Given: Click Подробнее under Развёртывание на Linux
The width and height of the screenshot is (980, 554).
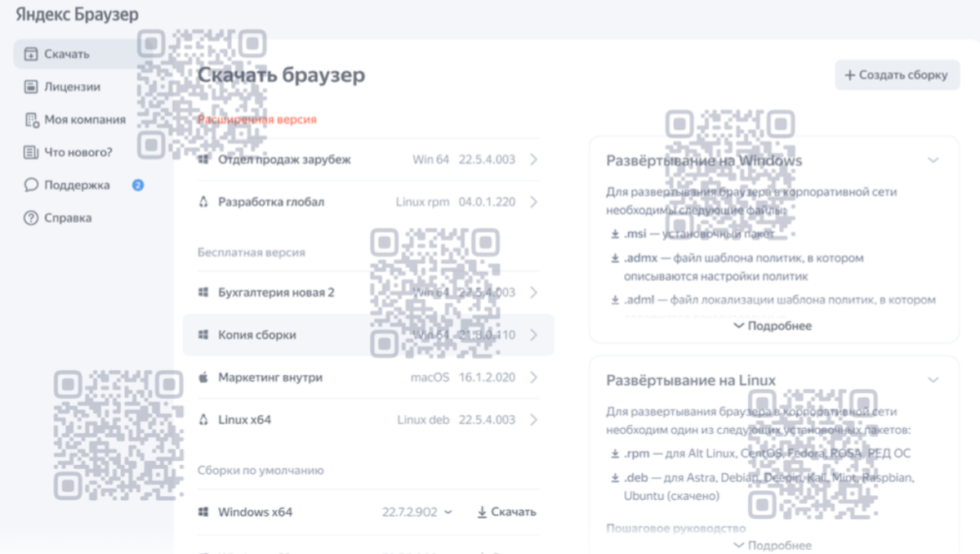Looking at the screenshot, I should click(773, 545).
